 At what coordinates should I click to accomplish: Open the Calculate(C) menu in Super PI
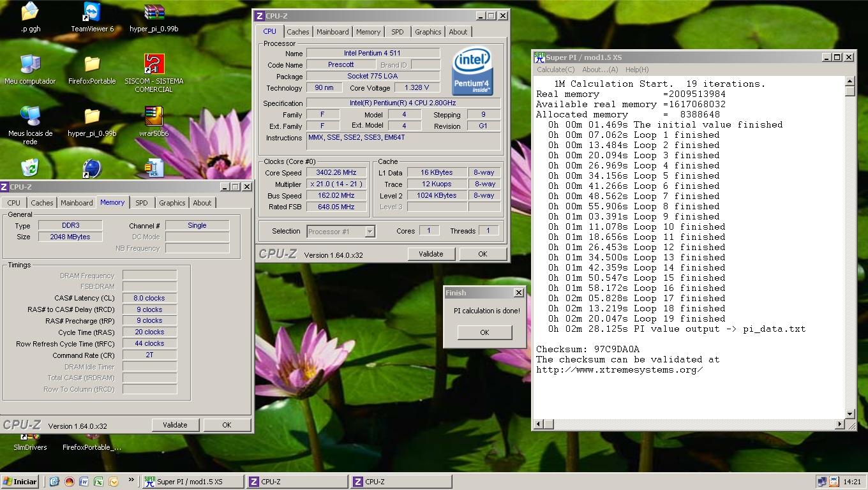click(555, 70)
